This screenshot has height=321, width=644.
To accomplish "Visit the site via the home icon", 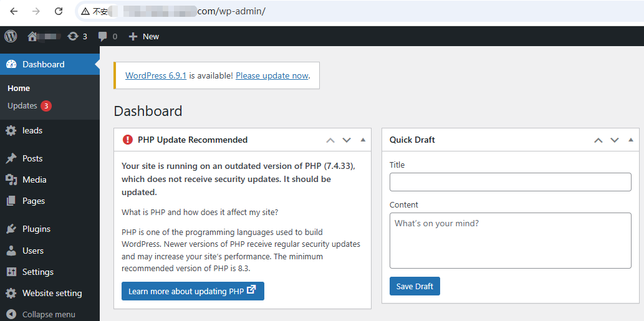I will (x=32, y=37).
